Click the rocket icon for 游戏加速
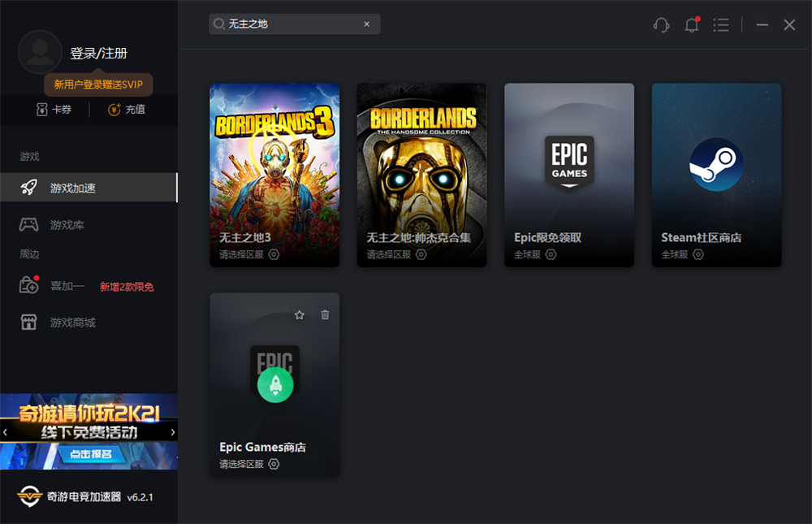The image size is (812, 524). [x=29, y=187]
